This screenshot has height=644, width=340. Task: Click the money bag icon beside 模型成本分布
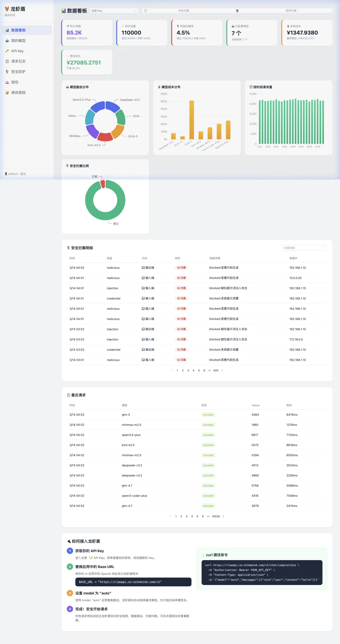pos(159,87)
